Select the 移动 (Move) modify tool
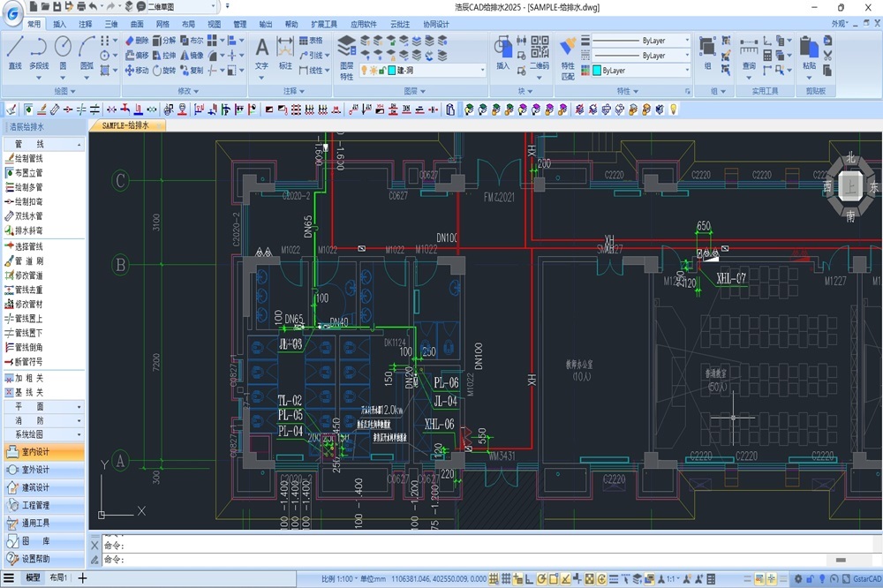The image size is (883, 588). click(137, 71)
